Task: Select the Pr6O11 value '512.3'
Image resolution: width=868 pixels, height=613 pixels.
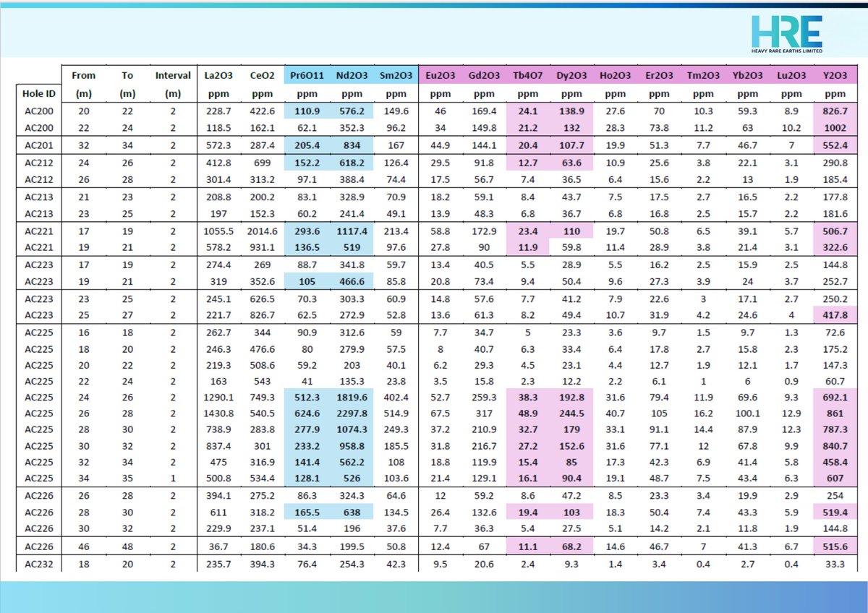Action: tap(307, 397)
